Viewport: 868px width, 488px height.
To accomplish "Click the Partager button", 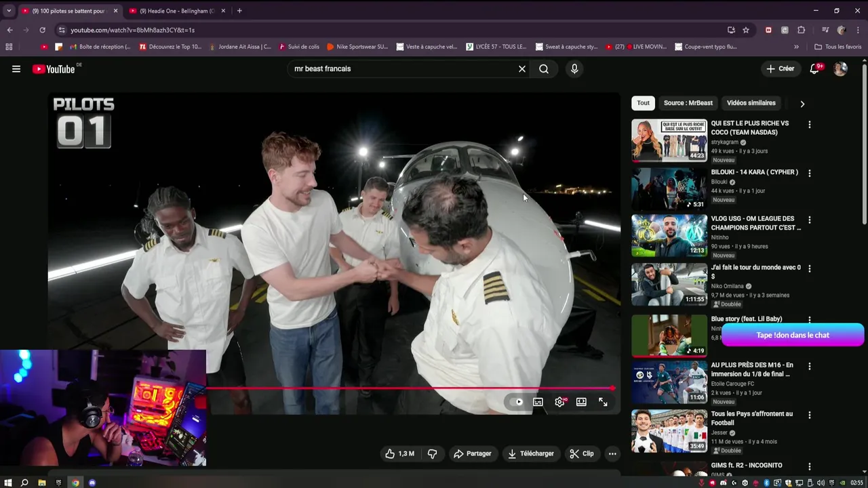I will coord(472,453).
